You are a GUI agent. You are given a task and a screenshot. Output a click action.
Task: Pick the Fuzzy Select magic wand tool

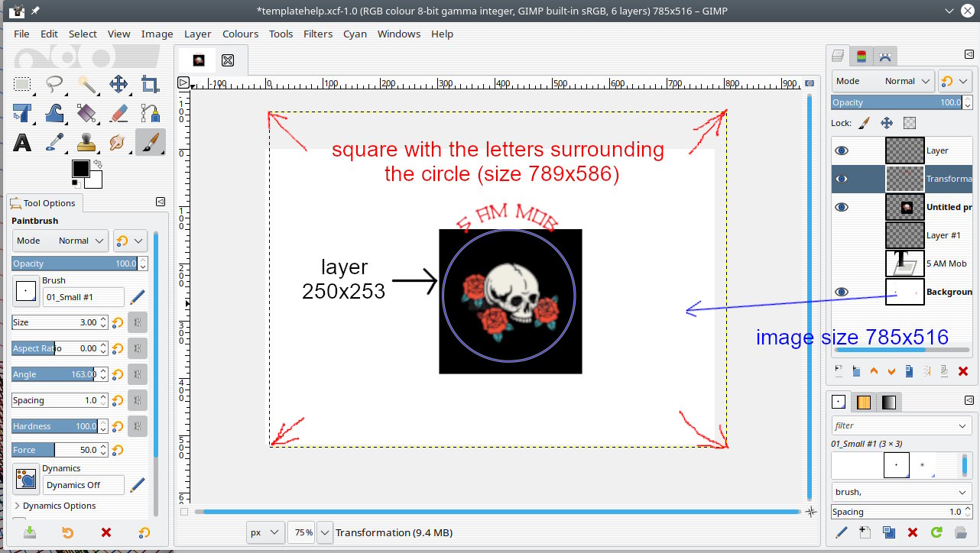click(x=86, y=84)
